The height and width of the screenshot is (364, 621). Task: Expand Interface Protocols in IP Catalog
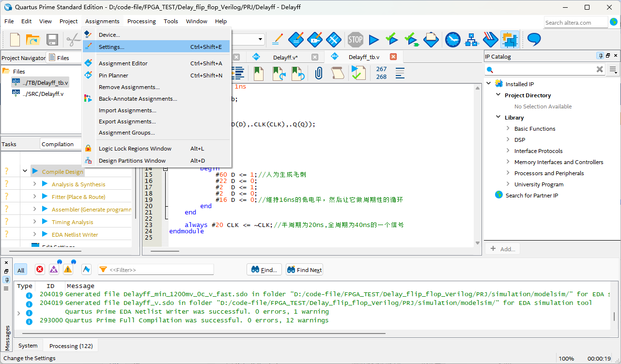tap(508, 151)
